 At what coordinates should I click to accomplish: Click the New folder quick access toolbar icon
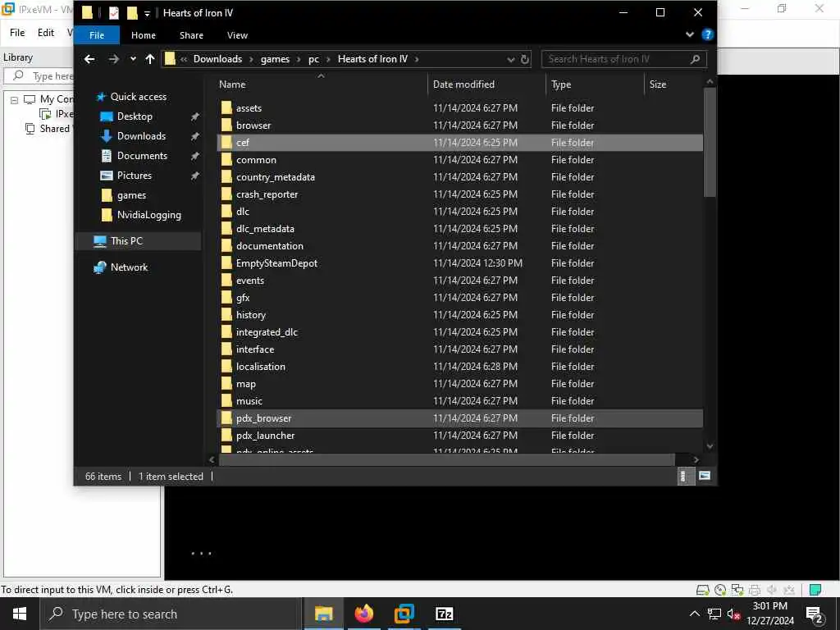[132, 13]
